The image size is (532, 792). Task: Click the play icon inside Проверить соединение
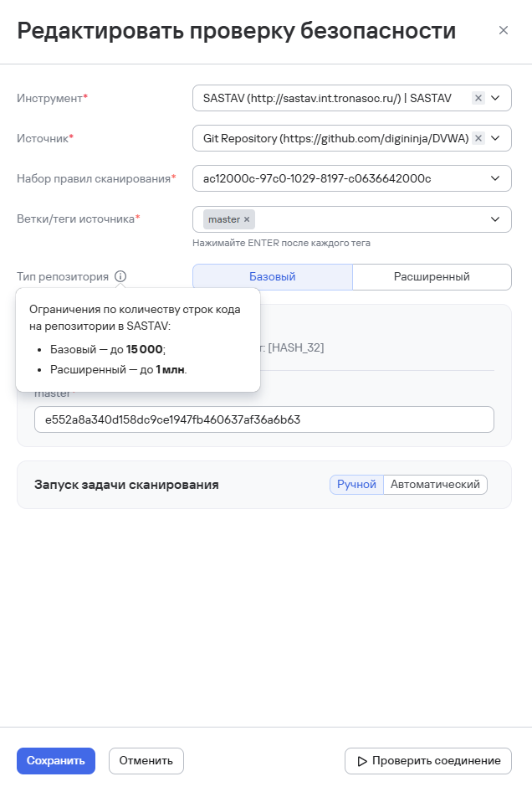362,761
